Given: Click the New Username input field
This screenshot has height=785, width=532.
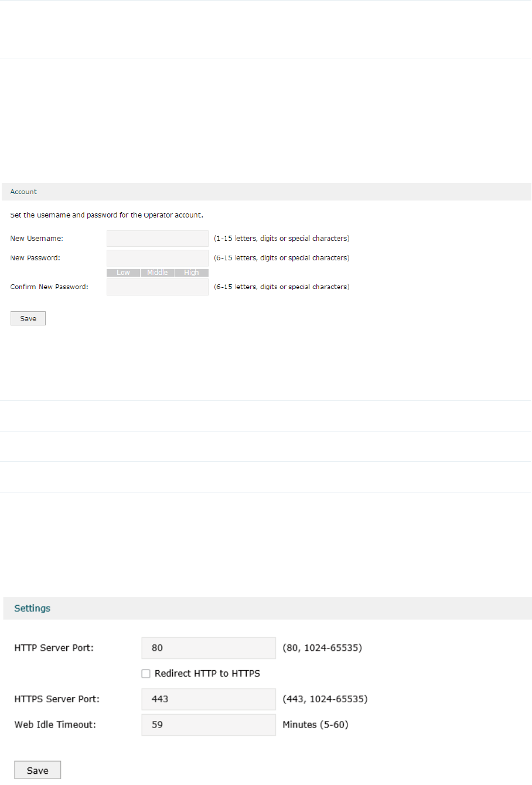Looking at the screenshot, I should click(158, 239).
